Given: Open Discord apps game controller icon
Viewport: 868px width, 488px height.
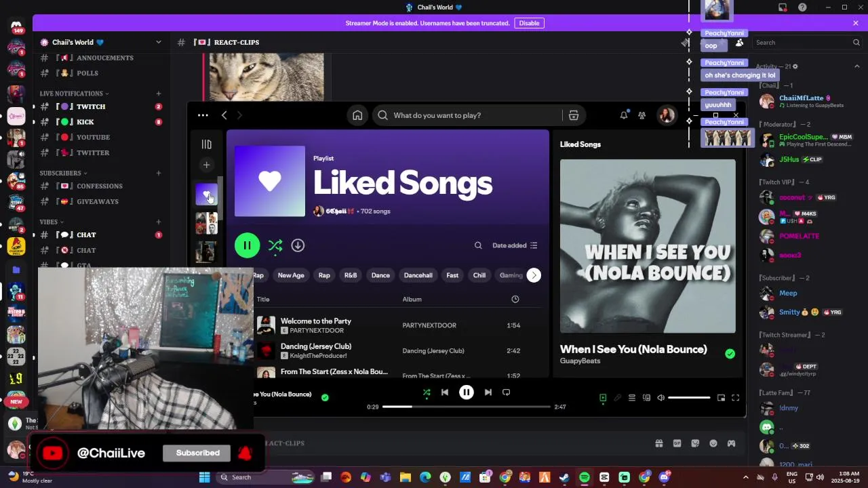Looking at the screenshot, I should point(731,443).
